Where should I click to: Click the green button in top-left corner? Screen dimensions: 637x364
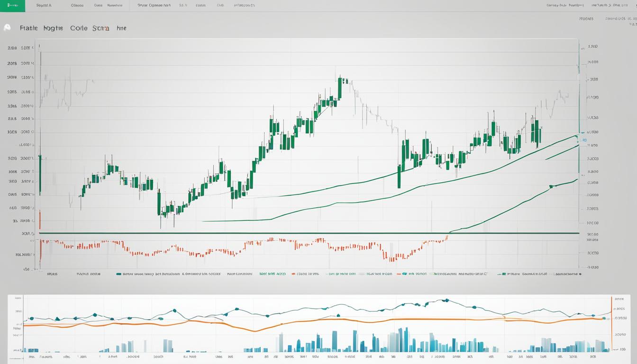[x=12, y=6]
